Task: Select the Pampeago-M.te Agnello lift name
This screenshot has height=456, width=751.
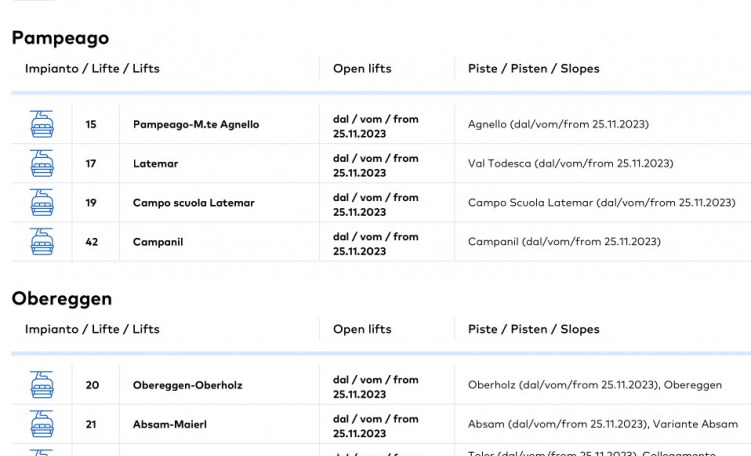Action: tap(196, 125)
